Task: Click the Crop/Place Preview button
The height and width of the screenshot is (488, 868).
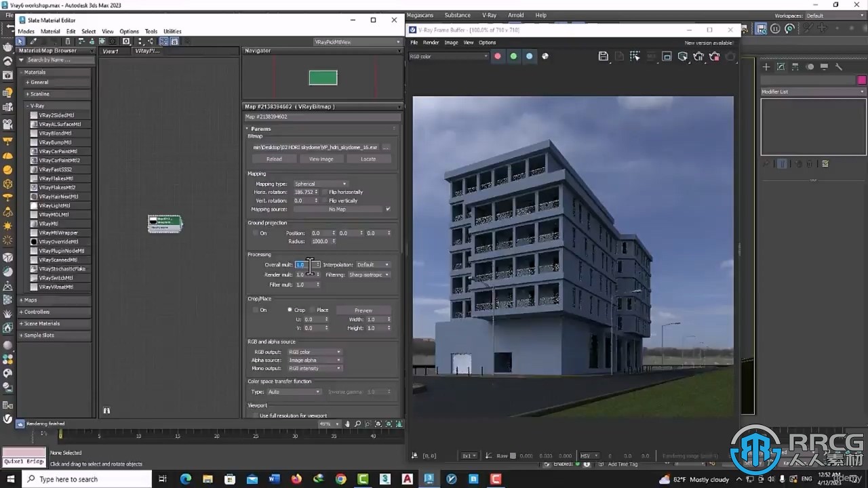Action: point(363,310)
